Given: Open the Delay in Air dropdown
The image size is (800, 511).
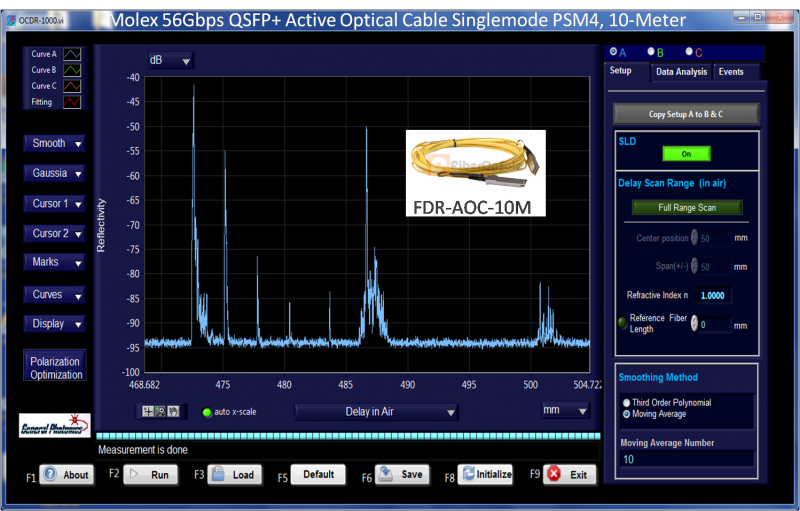Looking at the screenshot, I should click(377, 412).
